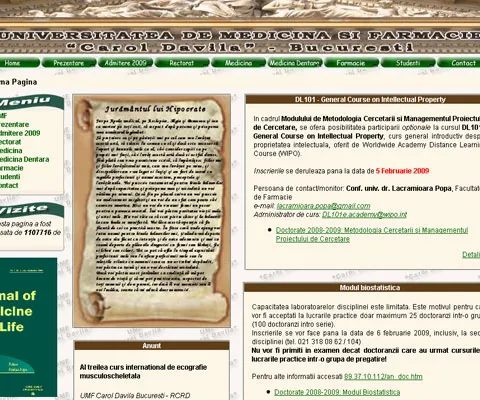Open the Home navigation button
480x400 pixels.
[x=19, y=63]
